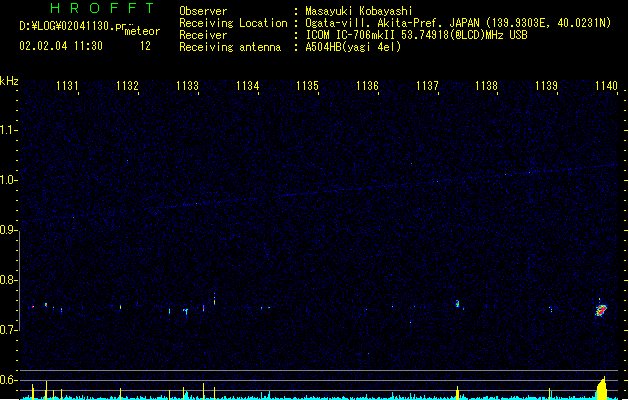Click the meteor echo just after 1137
629x400 pixels.
[x=457, y=304]
